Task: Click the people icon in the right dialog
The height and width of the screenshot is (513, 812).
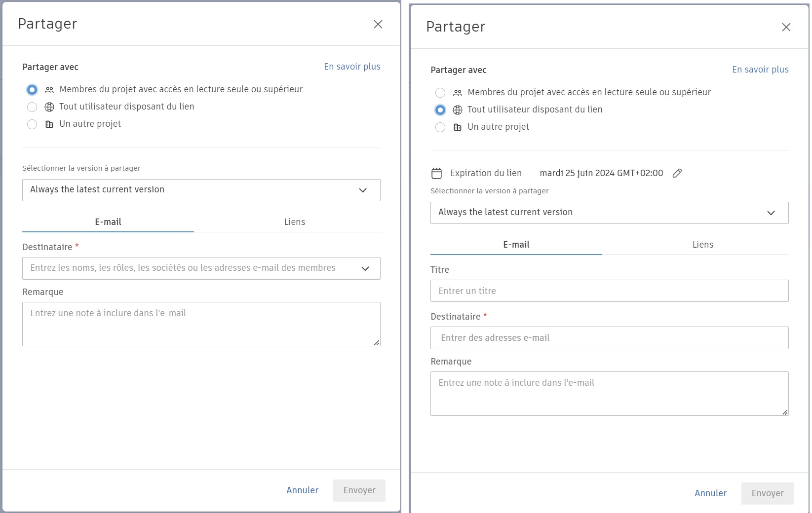Action: pos(457,92)
